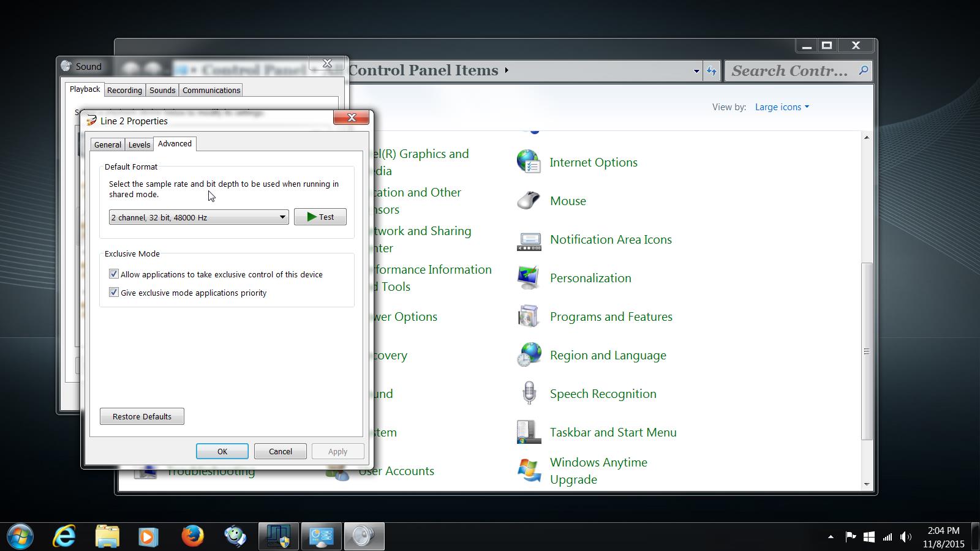Expand the address bar history dropdown arrow
Screen dimensions: 980x551
pyautogui.click(x=696, y=71)
